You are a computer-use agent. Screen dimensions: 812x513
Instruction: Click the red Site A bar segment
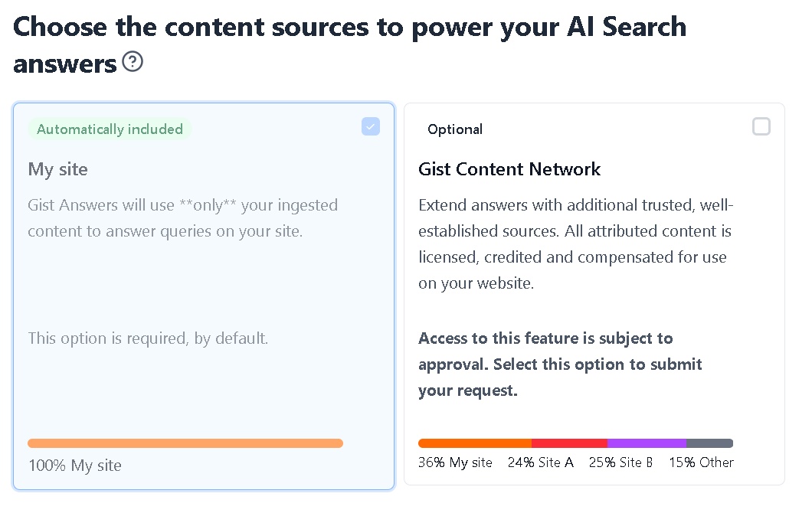(570, 443)
